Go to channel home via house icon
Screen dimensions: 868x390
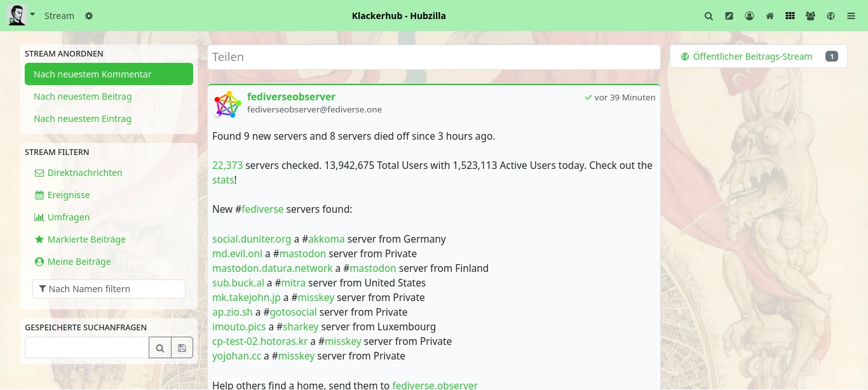pos(770,16)
